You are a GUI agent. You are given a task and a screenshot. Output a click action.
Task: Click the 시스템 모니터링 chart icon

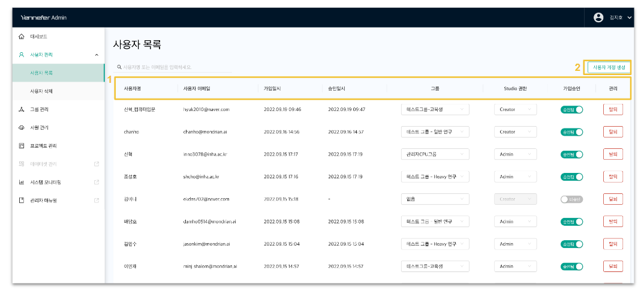point(22,182)
